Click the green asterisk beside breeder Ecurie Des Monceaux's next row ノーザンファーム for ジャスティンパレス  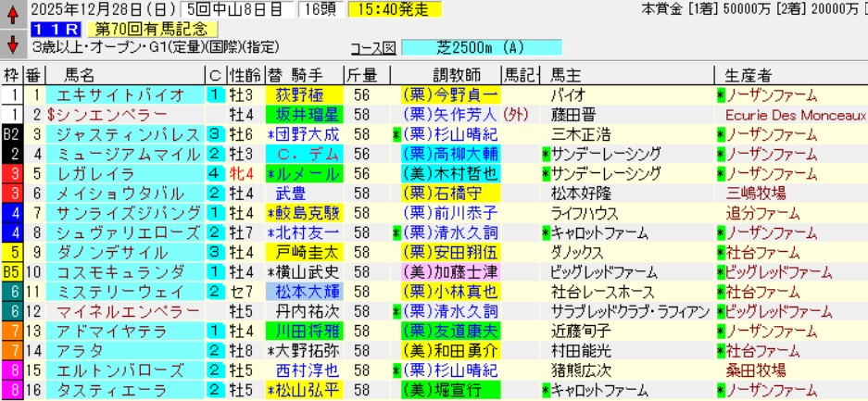pyautogui.click(x=721, y=134)
